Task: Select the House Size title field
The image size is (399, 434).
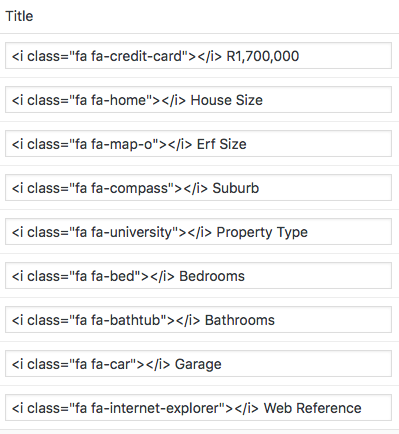Action: (198, 100)
